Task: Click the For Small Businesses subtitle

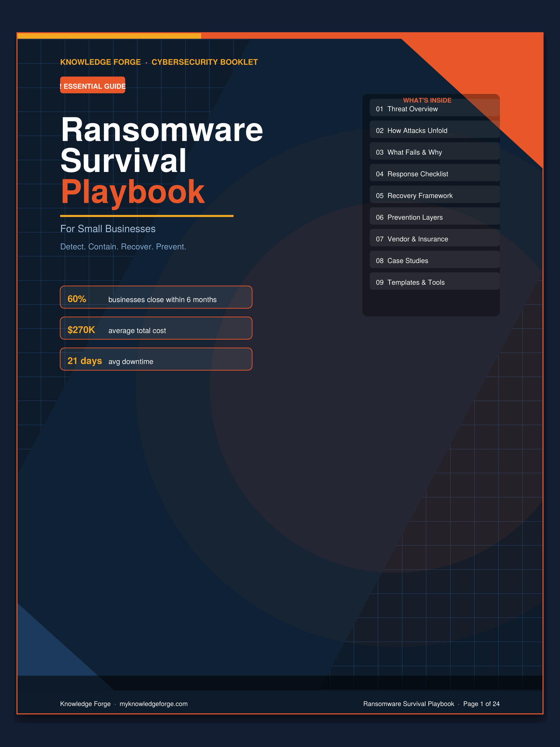Action: (108, 229)
